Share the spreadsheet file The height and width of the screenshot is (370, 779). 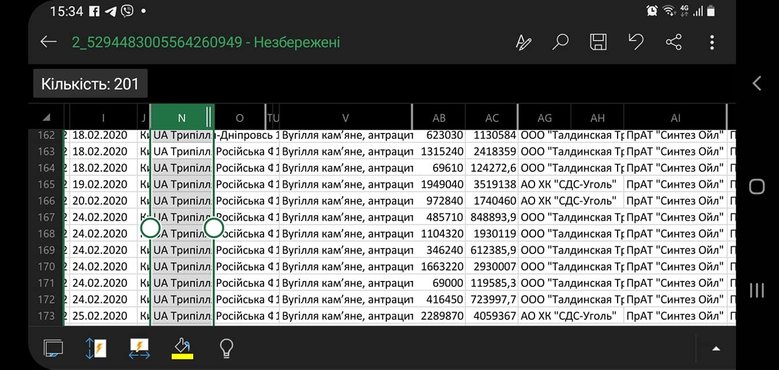point(674,42)
